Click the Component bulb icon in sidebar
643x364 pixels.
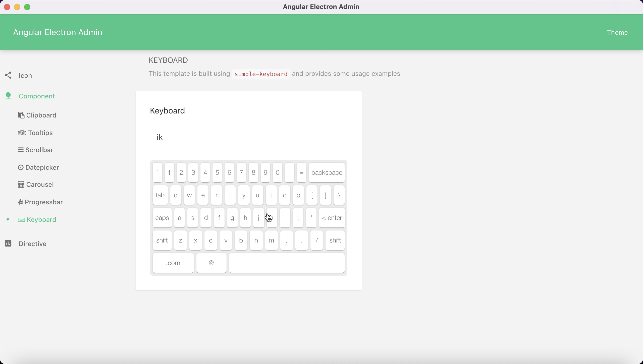click(x=8, y=96)
